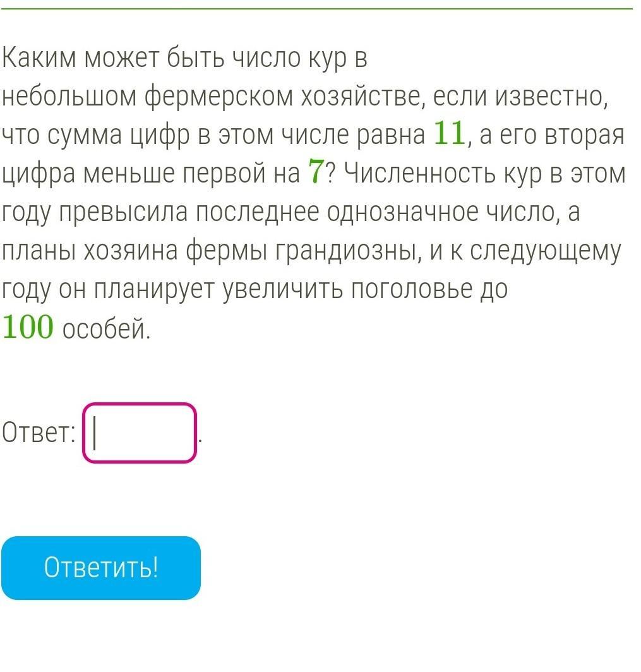
Task: Click the green number 100
Action: (28, 328)
